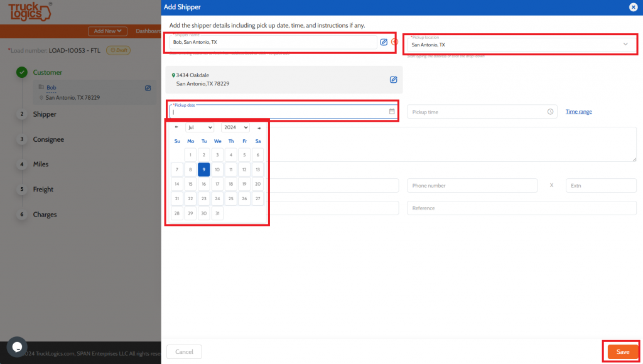Screen dimensions: 643x364
Task: Close the Add Shipper dialog
Action: coord(633,7)
